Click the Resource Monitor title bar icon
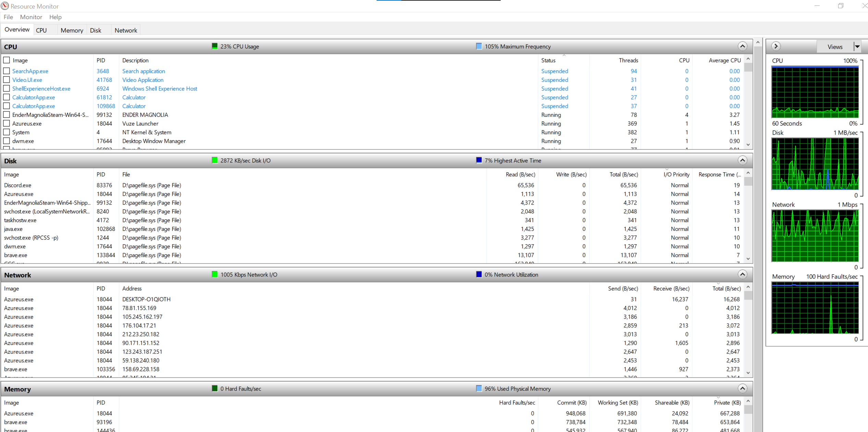Viewport: 868px width, 432px height. 5,6
